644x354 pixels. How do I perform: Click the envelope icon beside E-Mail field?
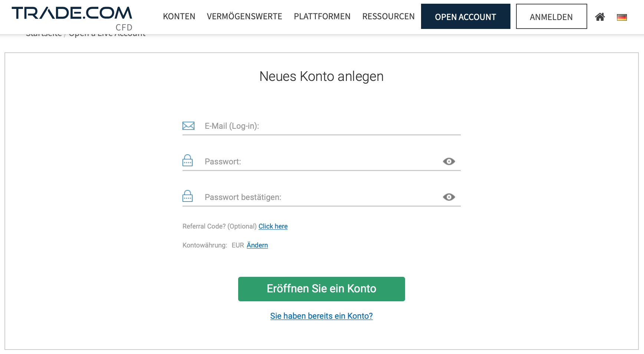point(188,126)
